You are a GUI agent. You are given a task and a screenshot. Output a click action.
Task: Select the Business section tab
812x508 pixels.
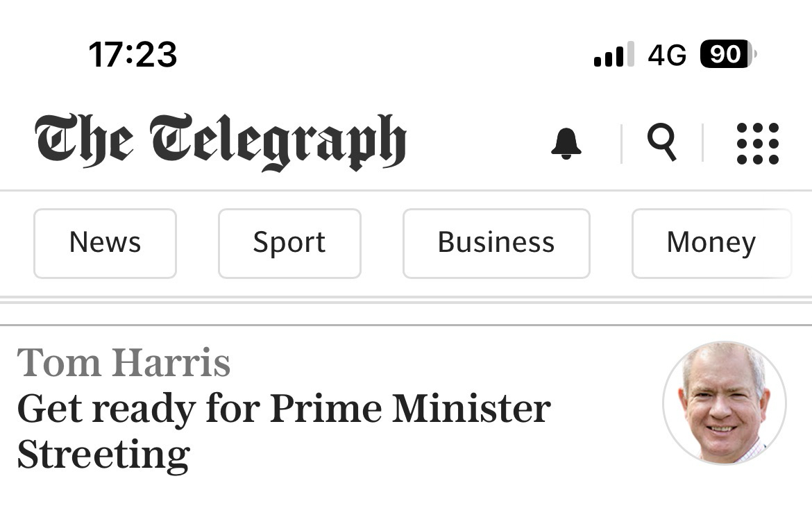click(x=496, y=243)
